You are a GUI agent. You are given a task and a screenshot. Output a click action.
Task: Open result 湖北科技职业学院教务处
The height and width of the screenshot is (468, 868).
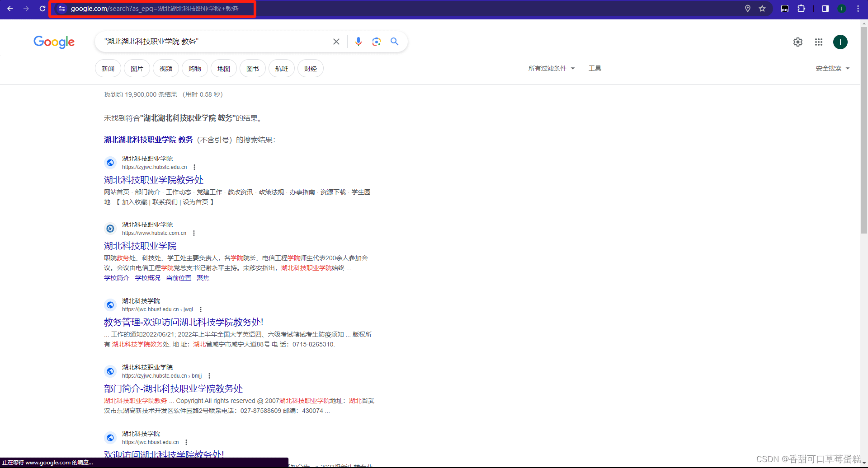[154, 180]
